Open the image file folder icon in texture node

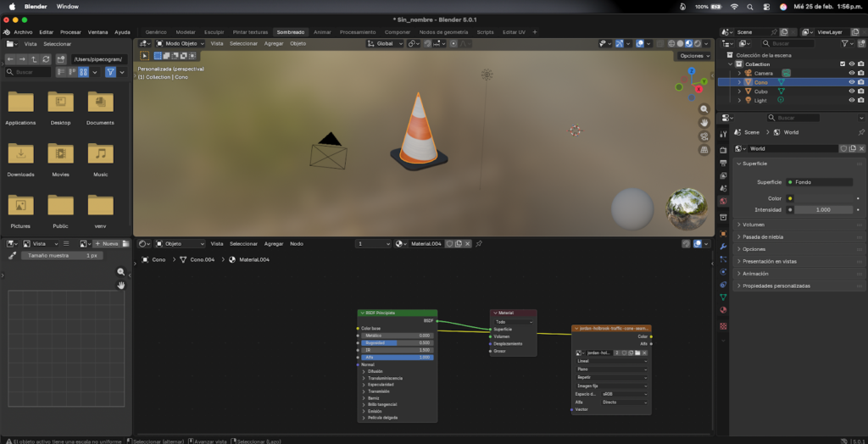point(637,352)
